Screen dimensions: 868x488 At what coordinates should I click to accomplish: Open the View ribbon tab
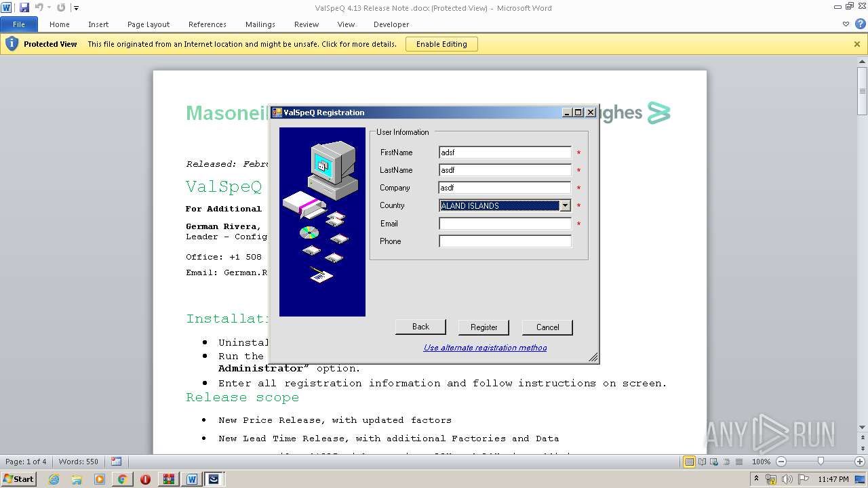point(347,24)
